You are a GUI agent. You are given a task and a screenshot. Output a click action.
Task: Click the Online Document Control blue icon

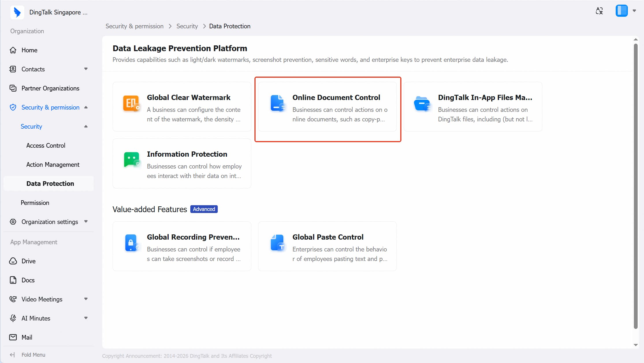click(x=278, y=103)
